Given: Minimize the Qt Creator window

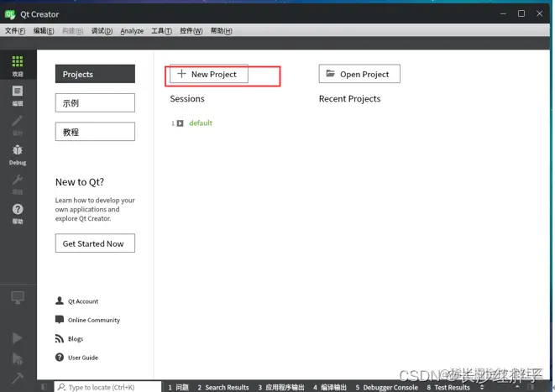Looking at the screenshot, I should pyautogui.click(x=503, y=13).
